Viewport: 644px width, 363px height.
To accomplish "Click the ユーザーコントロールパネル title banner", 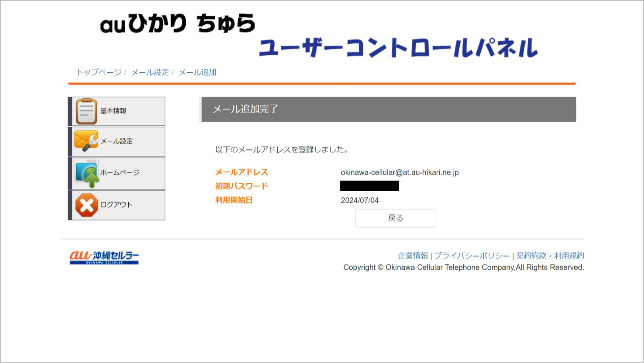I will coord(398,48).
